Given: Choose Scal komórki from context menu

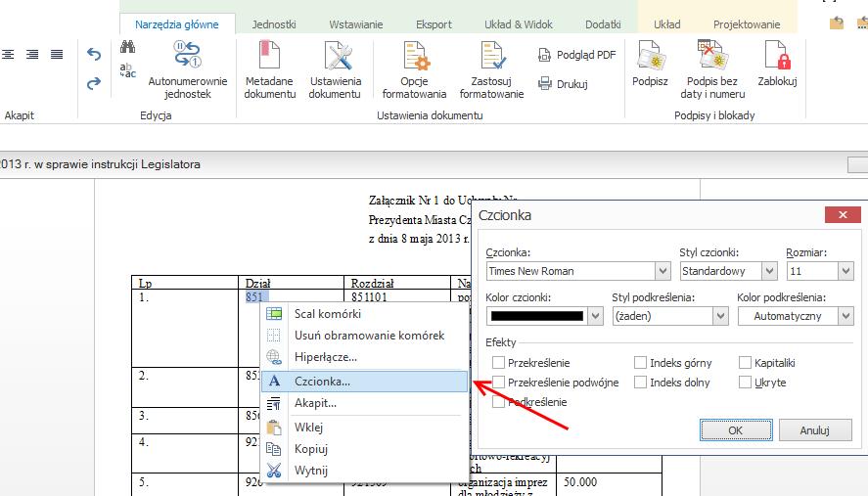Looking at the screenshot, I should pyautogui.click(x=365, y=314).
